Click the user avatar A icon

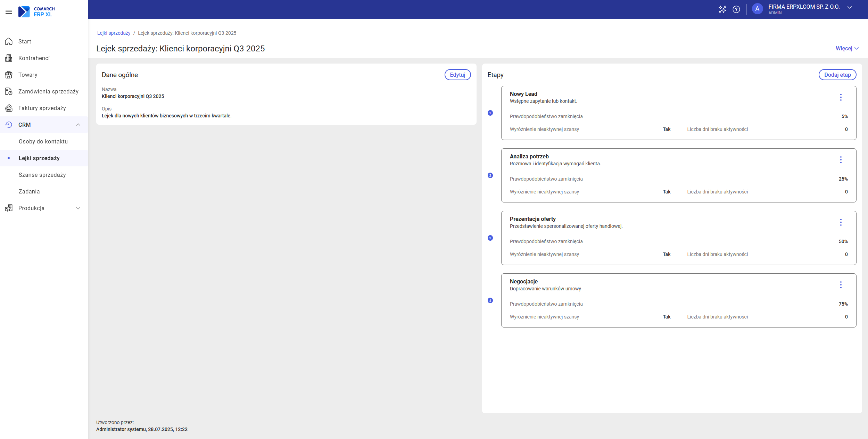pos(757,9)
